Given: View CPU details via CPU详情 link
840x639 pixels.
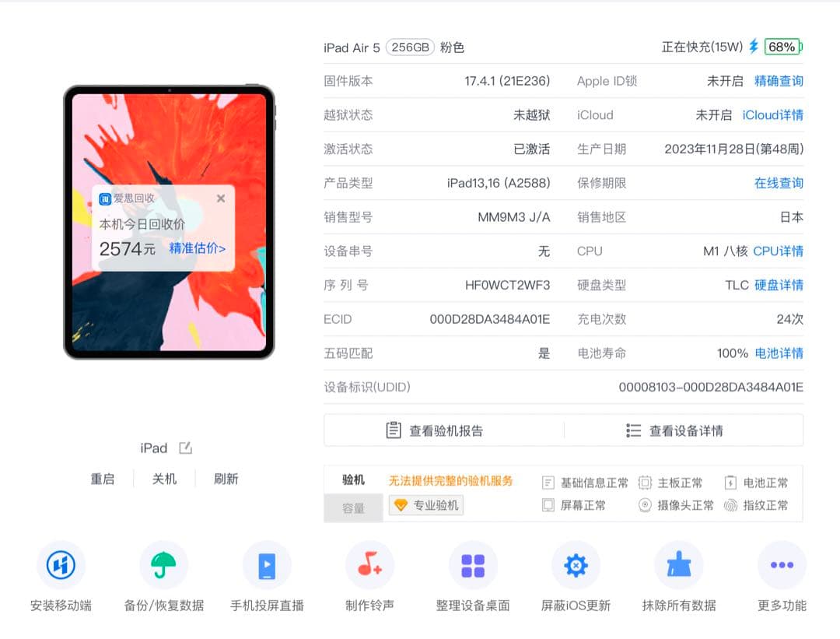Looking at the screenshot, I should pos(781,251).
